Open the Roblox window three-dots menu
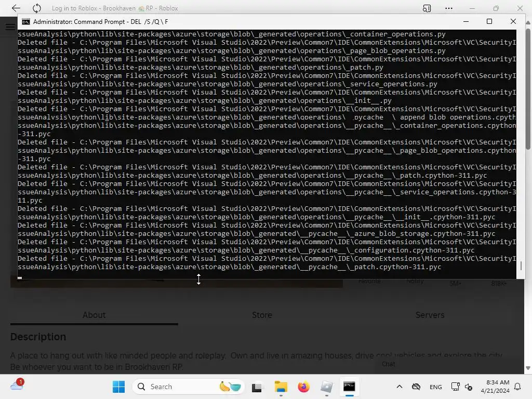 point(448,8)
